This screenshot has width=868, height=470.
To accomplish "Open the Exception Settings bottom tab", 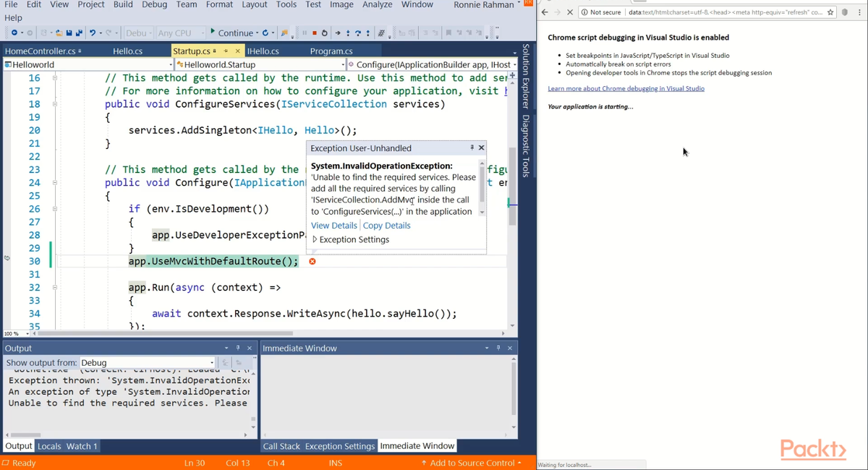I will tap(340, 446).
